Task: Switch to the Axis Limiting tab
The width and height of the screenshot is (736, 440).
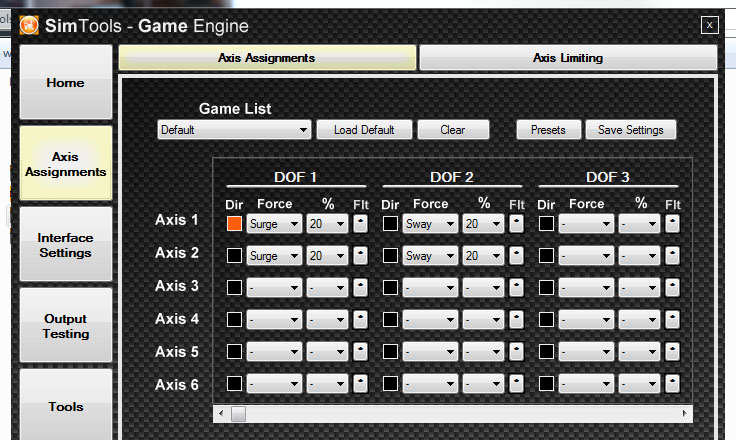Action: (x=568, y=58)
